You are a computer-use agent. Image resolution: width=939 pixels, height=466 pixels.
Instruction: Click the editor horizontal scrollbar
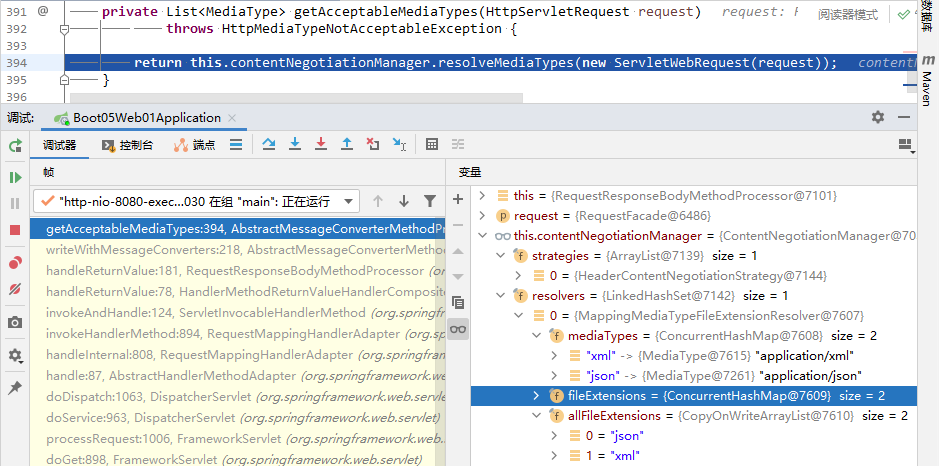click(296, 98)
